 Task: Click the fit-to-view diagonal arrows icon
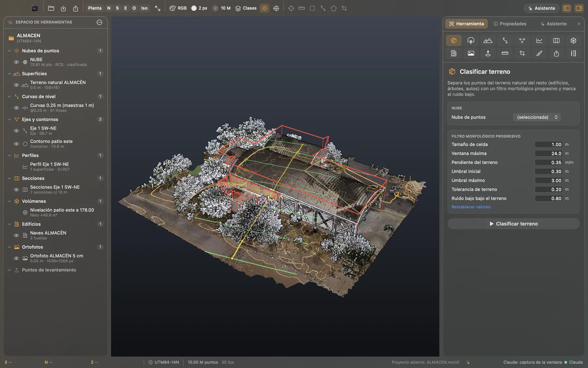point(157,8)
